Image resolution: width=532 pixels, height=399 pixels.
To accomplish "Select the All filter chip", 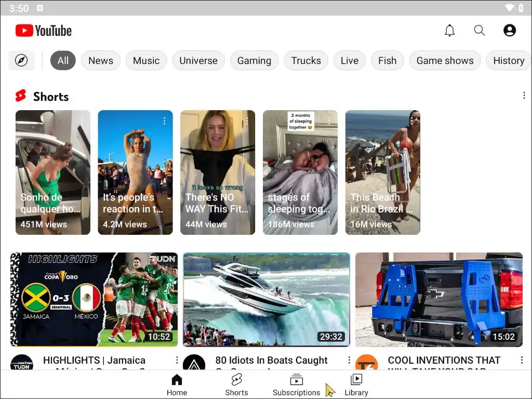I will coord(63,60).
